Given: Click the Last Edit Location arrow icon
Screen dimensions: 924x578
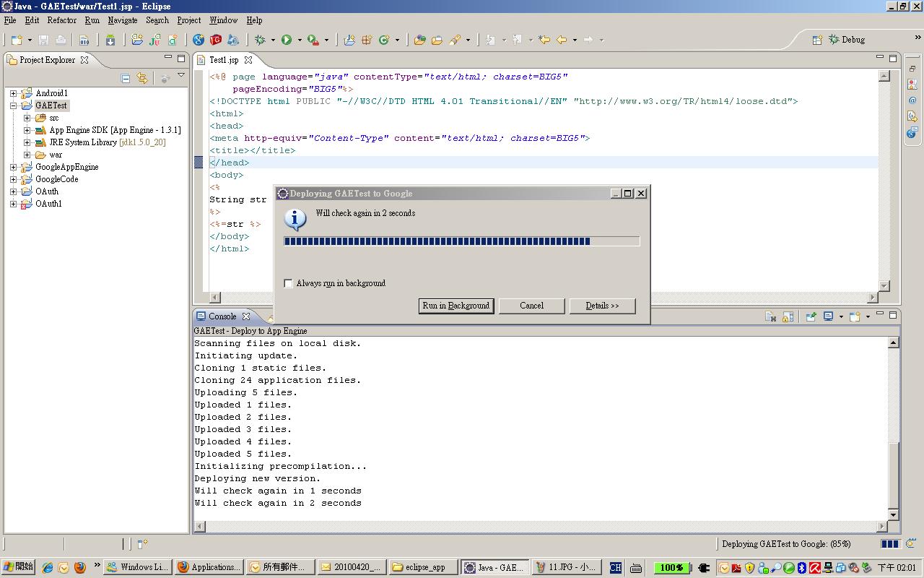Looking at the screenshot, I should [544, 40].
